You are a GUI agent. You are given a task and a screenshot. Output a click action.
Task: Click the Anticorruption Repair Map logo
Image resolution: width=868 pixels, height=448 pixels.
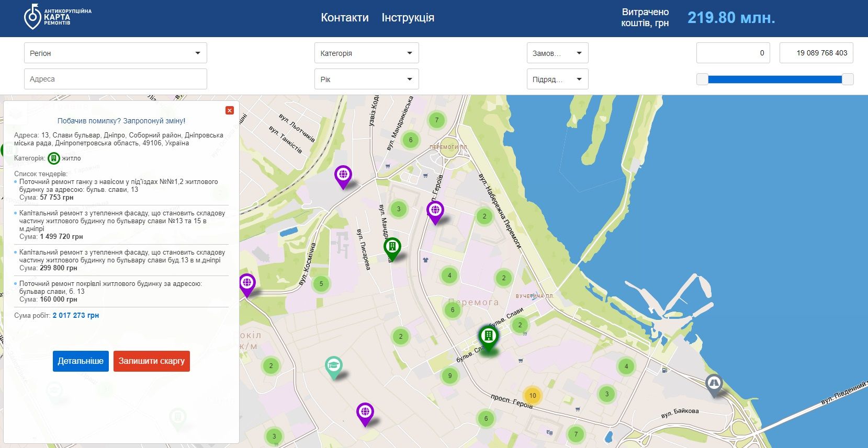58,17
